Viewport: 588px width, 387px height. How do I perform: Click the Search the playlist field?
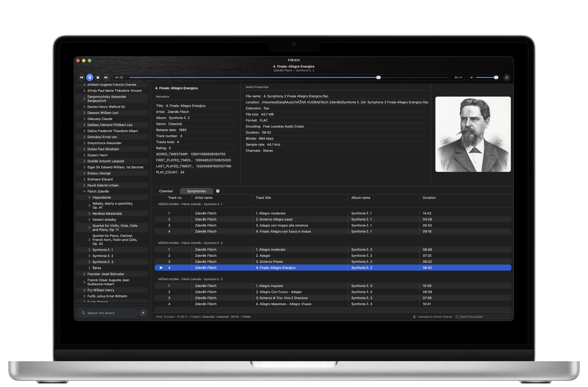(482, 317)
